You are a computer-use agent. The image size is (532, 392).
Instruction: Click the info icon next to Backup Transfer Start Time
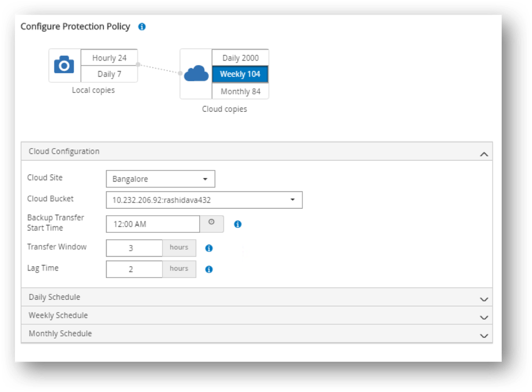point(238,224)
